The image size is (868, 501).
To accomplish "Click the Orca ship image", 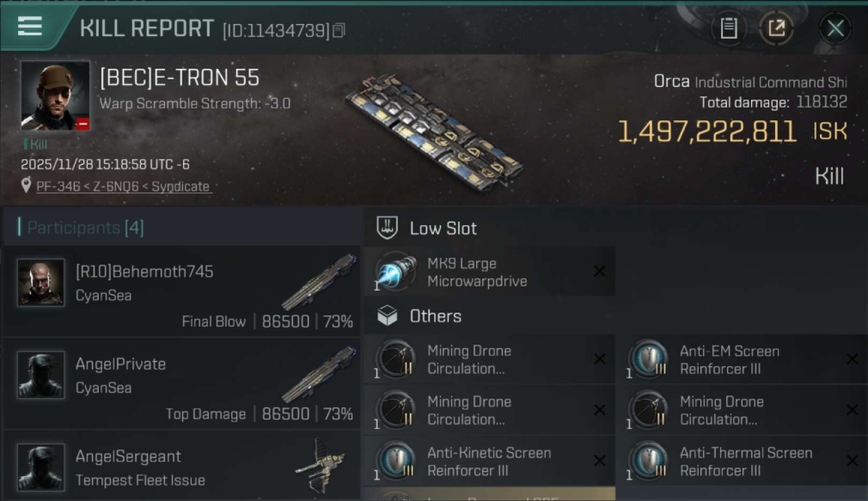I will click(x=434, y=130).
